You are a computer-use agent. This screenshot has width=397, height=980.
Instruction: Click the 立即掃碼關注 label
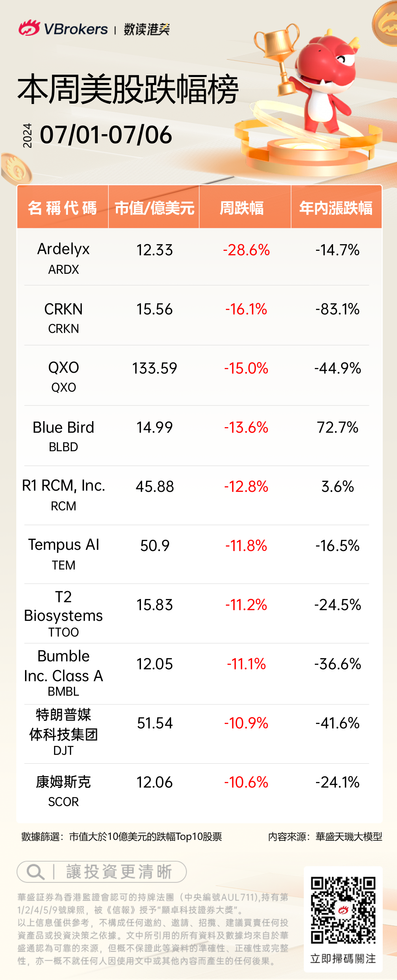click(x=343, y=959)
